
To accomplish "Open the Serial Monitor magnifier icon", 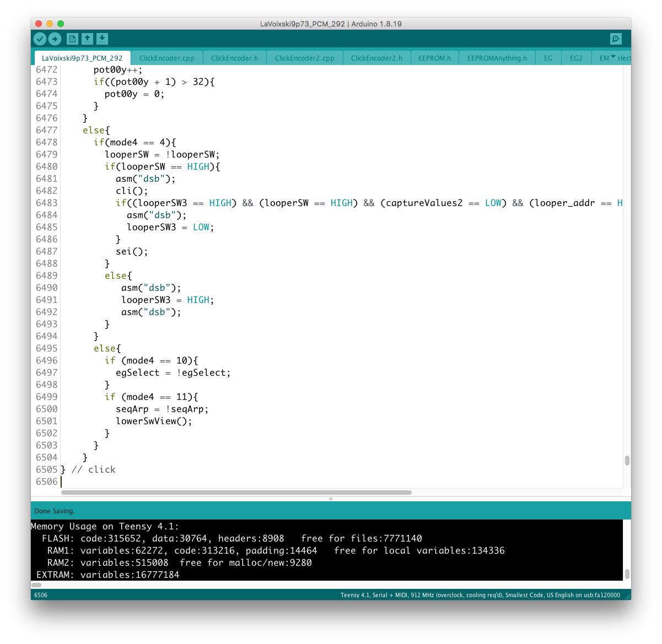I will [x=616, y=39].
